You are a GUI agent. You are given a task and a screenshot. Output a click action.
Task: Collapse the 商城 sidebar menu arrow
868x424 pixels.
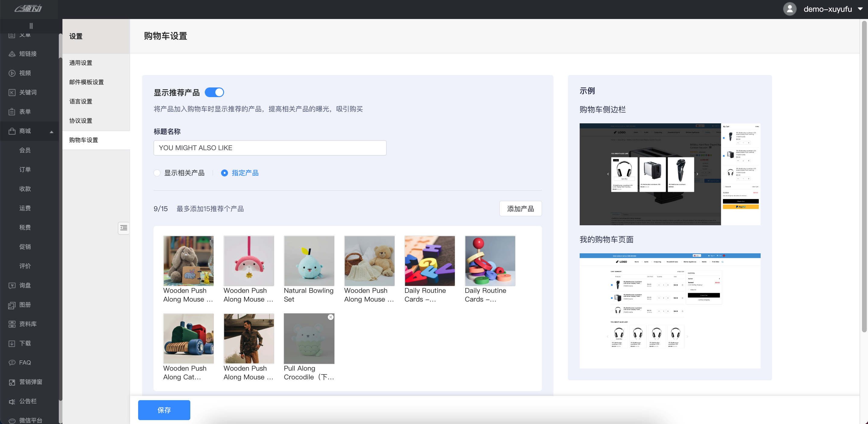click(52, 131)
